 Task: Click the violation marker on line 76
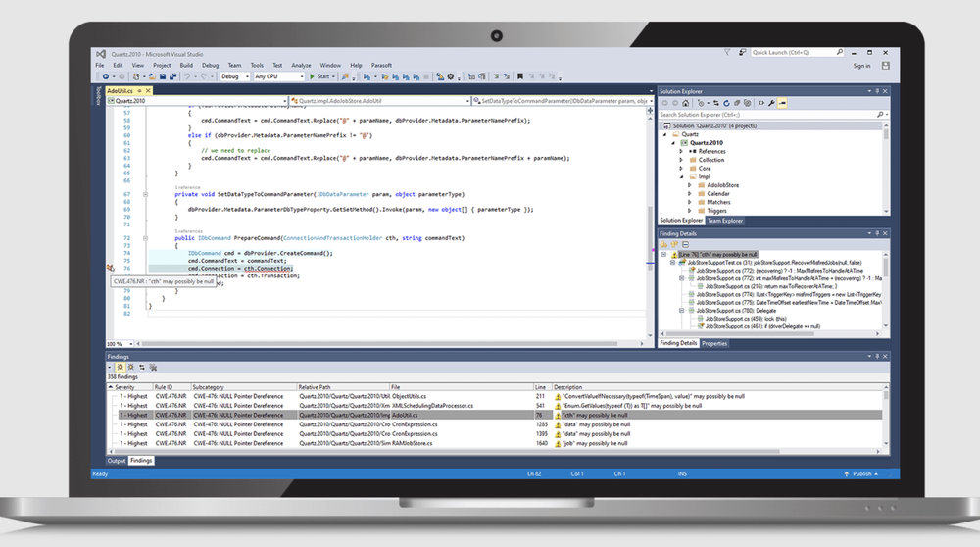(x=111, y=269)
